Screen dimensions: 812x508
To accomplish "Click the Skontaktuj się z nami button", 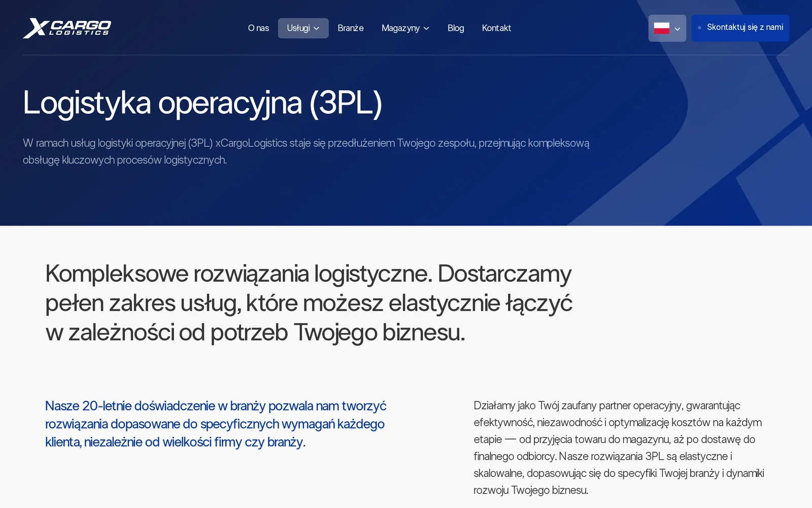I will pyautogui.click(x=740, y=28).
